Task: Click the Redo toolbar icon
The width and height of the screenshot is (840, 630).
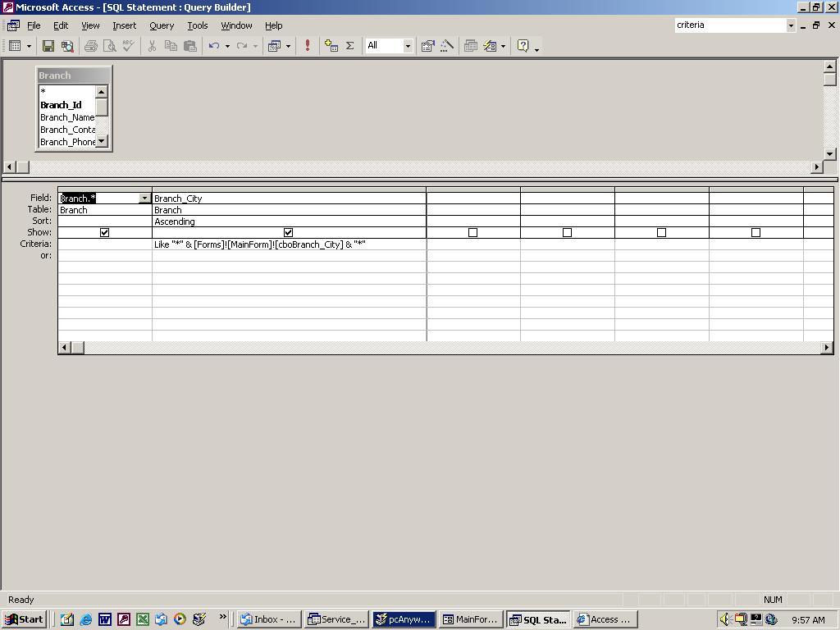Action: point(242,46)
